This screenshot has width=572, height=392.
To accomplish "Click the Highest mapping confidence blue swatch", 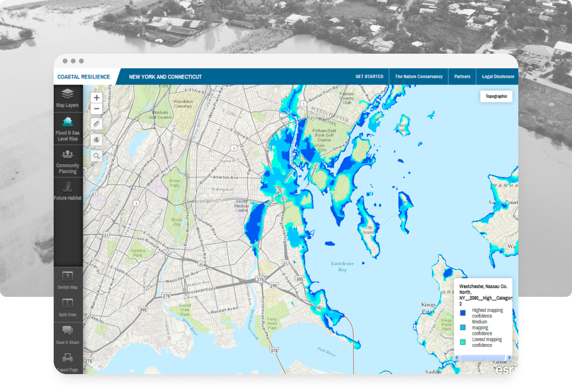I will pyautogui.click(x=463, y=313).
